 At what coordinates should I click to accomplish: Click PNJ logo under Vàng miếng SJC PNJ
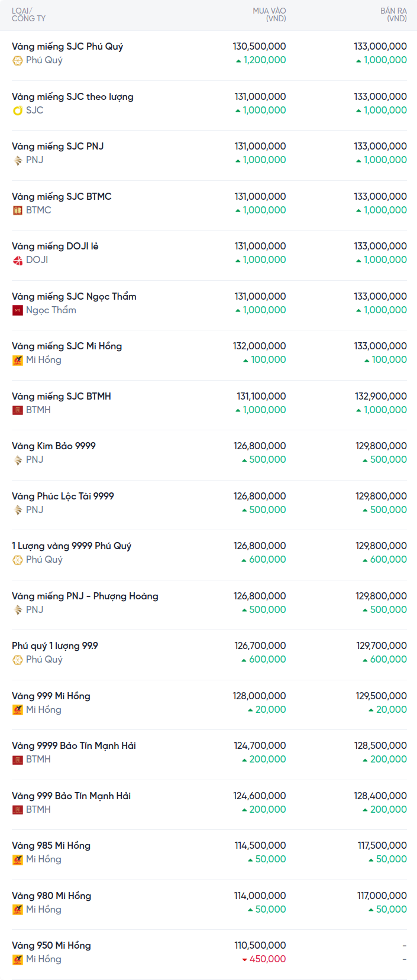tap(18, 160)
